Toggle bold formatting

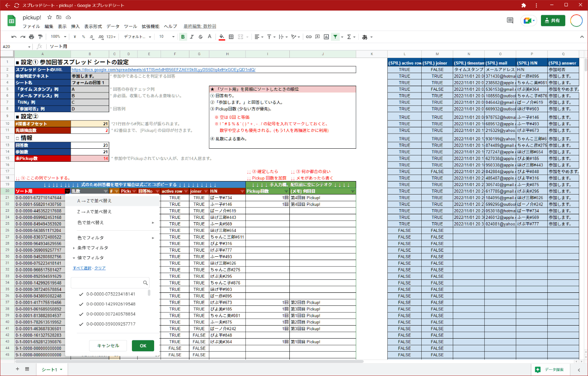[183, 37]
